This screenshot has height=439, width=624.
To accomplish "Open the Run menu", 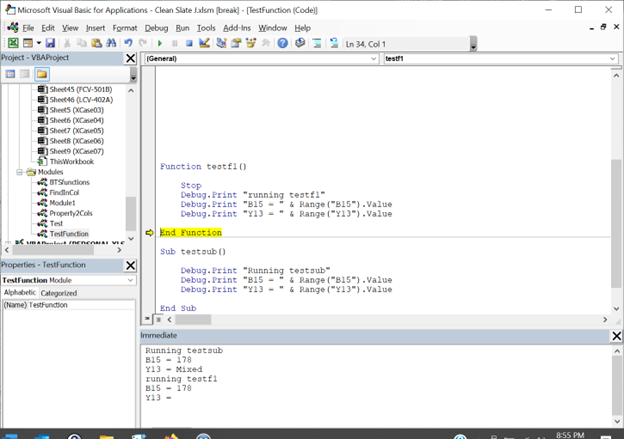I will [183, 28].
